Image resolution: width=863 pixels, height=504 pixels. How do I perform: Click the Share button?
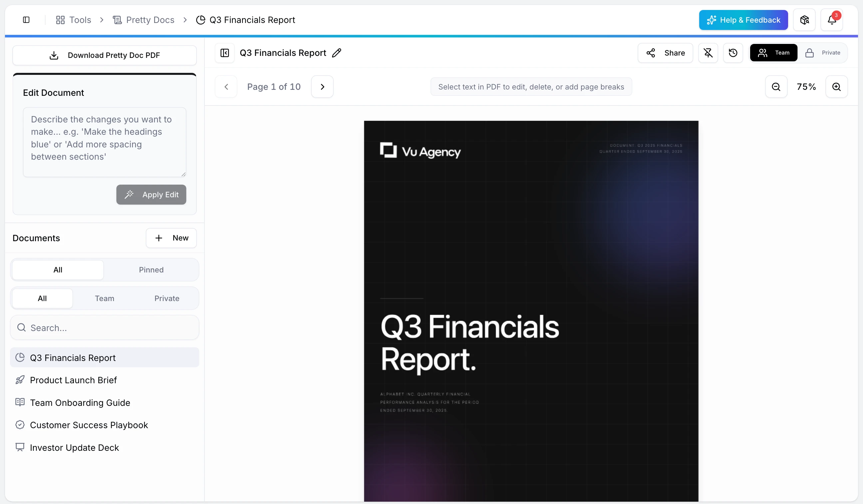click(x=665, y=53)
